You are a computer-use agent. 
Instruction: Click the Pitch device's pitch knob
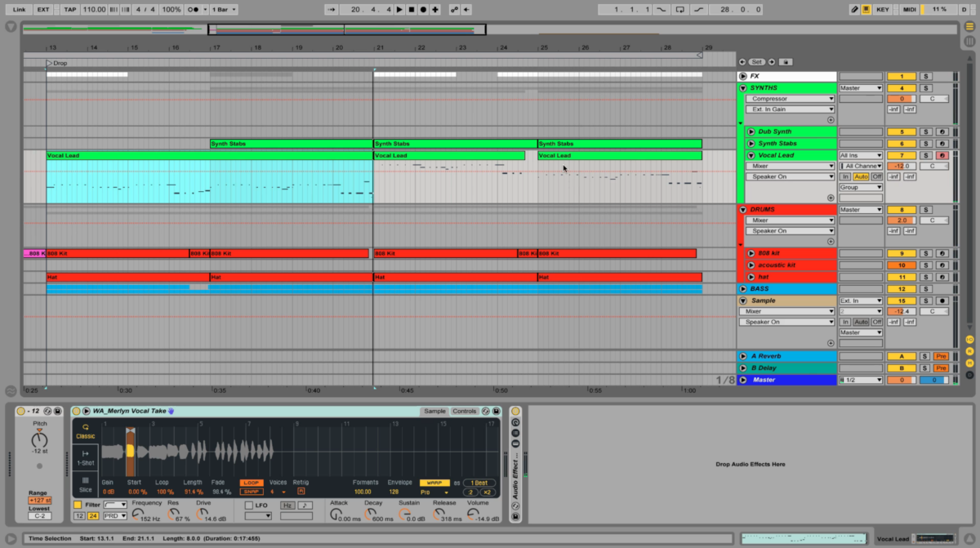[39, 441]
